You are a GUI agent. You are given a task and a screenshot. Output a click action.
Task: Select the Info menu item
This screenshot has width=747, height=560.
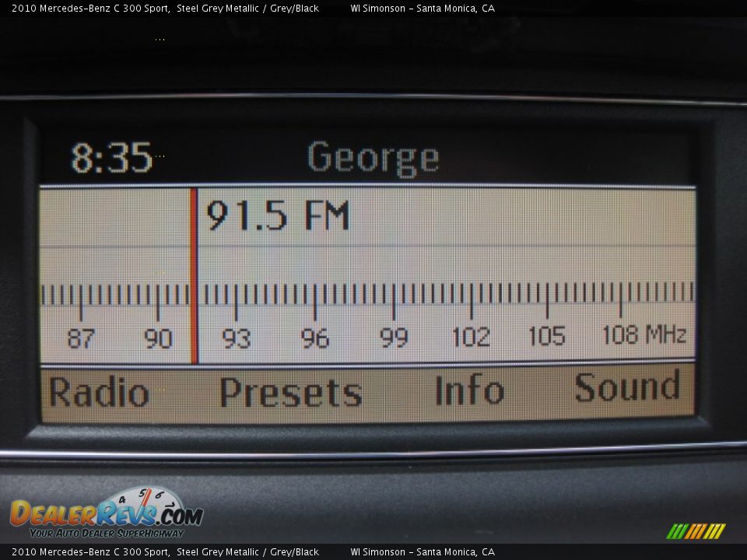coord(469,390)
